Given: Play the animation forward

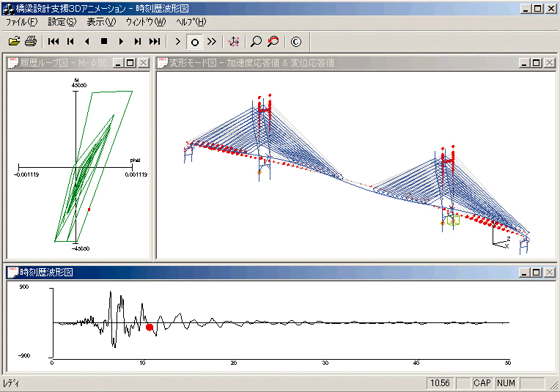Looking at the screenshot, I should pos(121,42).
